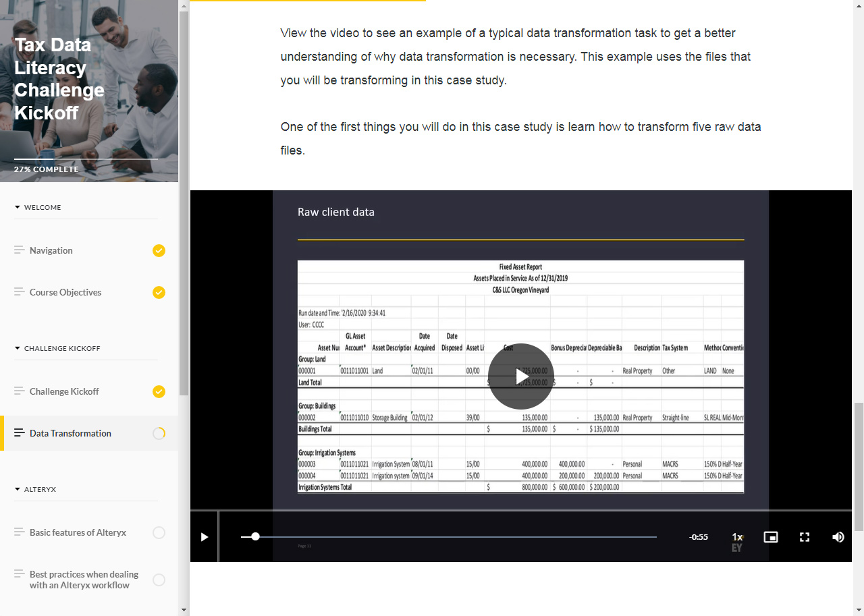
Task: Click Data Transformation in-progress circle
Action: (x=159, y=433)
